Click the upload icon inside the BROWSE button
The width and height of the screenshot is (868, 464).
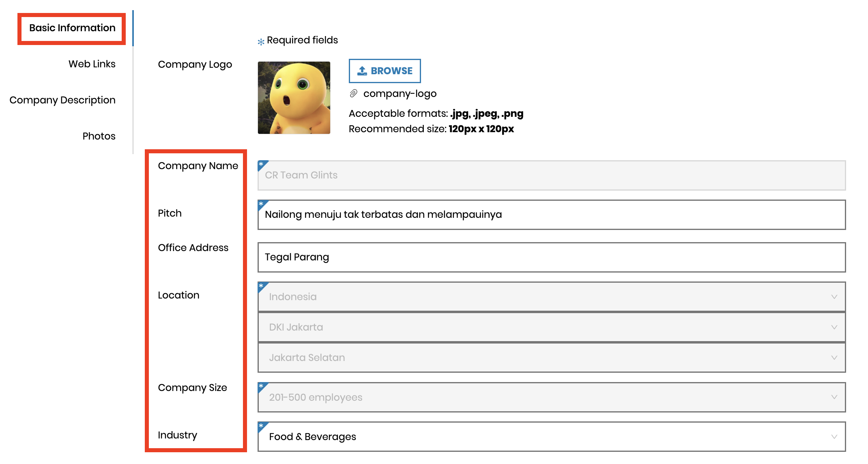(362, 70)
